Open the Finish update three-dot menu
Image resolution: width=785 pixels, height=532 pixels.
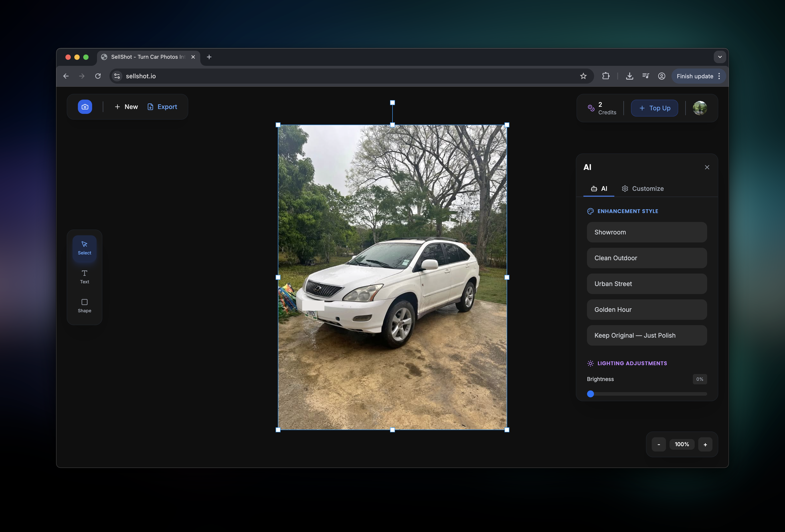[x=719, y=76]
